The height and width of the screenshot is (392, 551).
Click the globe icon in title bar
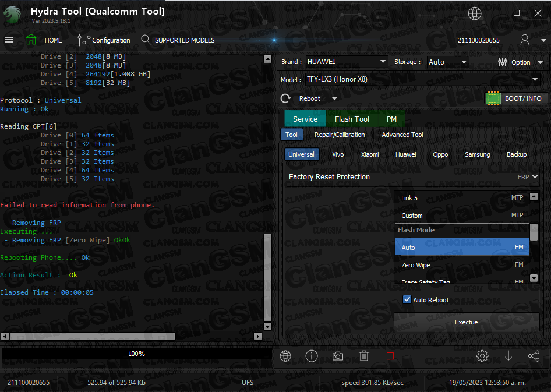tap(474, 13)
